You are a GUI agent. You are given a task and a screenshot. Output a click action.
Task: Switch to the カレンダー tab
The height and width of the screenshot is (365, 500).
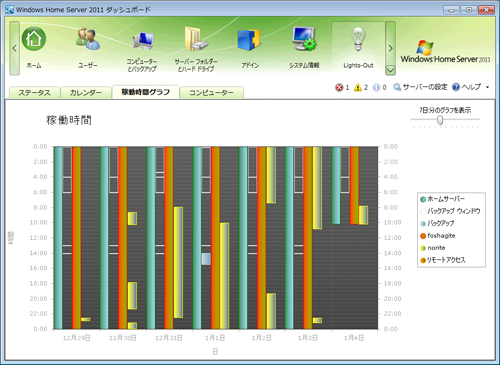[x=86, y=93]
